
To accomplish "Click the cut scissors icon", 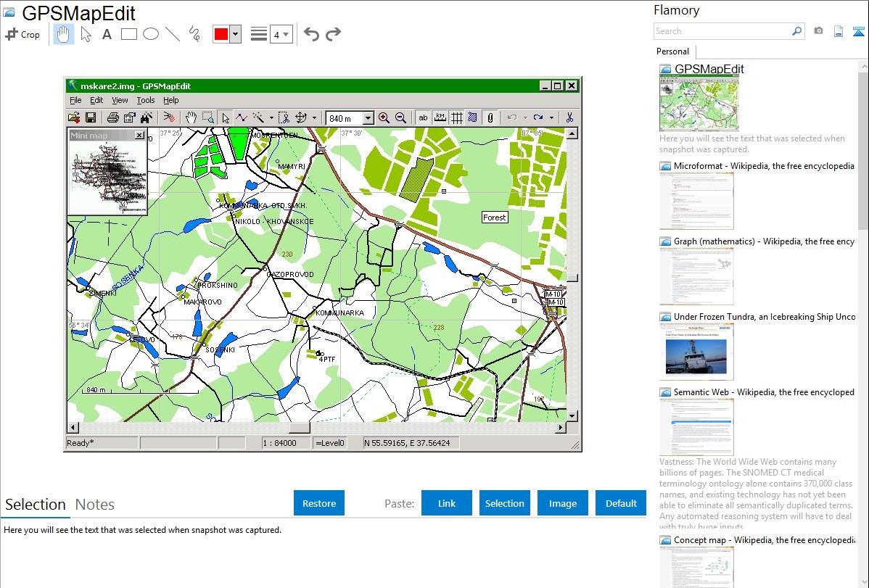I will [569, 117].
